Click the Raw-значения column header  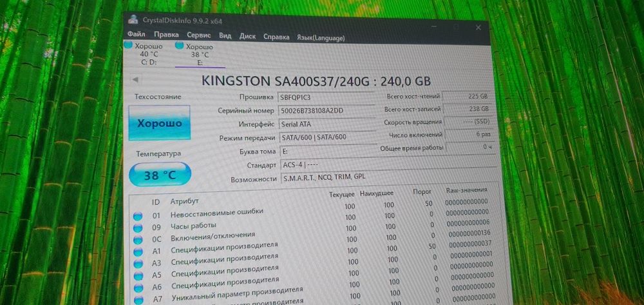(x=466, y=190)
